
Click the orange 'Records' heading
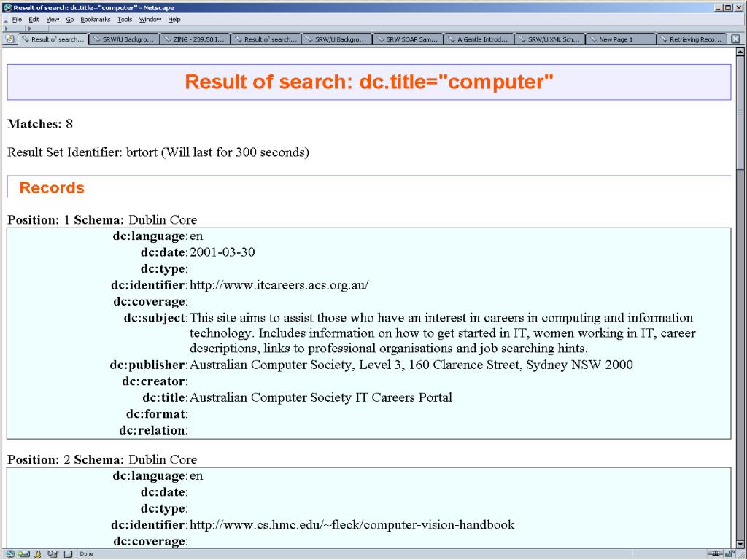tap(52, 187)
